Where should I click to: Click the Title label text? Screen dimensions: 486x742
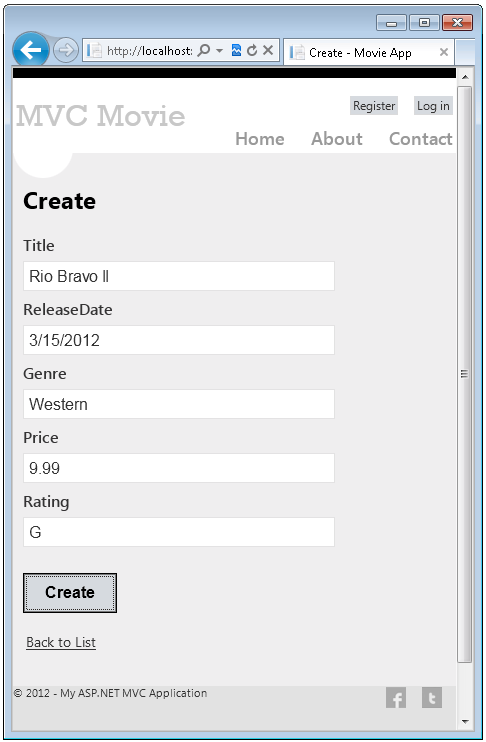[x=39, y=246]
